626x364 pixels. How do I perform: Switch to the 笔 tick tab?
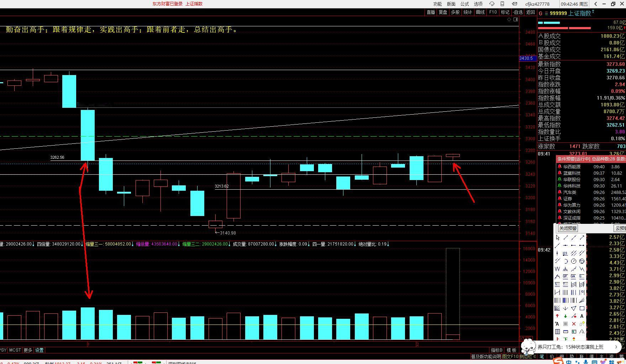tap(542, 357)
